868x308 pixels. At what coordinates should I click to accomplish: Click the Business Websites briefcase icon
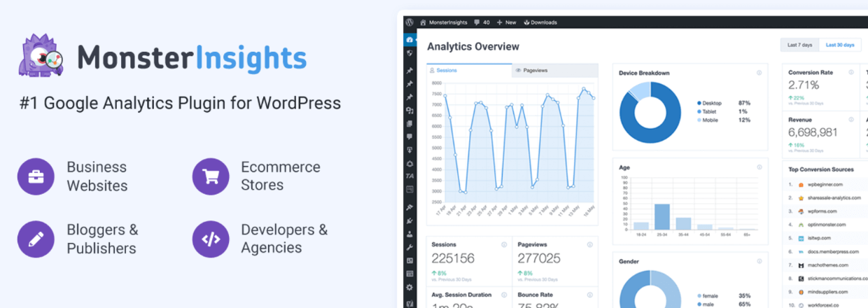click(36, 176)
